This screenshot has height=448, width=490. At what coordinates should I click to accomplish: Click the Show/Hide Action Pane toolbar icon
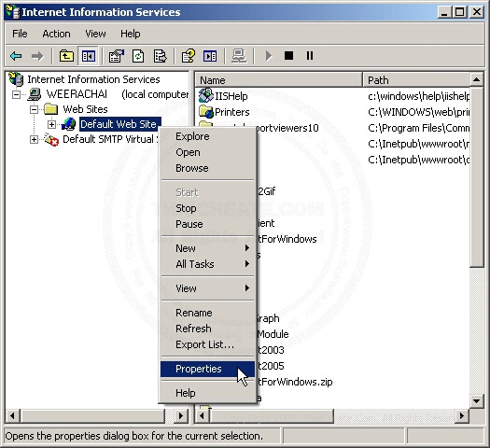point(210,56)
